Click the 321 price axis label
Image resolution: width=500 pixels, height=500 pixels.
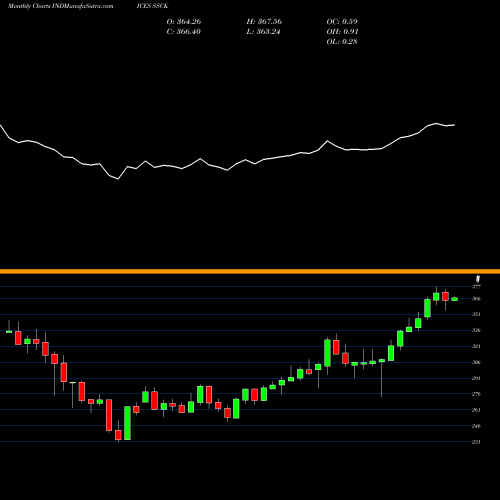(x=476, y=346)
